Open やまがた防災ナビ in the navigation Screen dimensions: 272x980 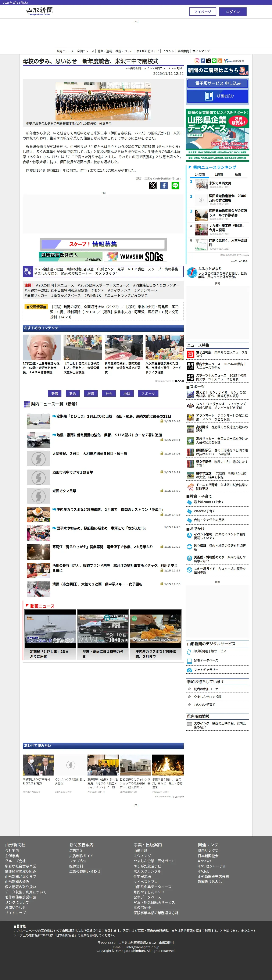click(148, 51)
